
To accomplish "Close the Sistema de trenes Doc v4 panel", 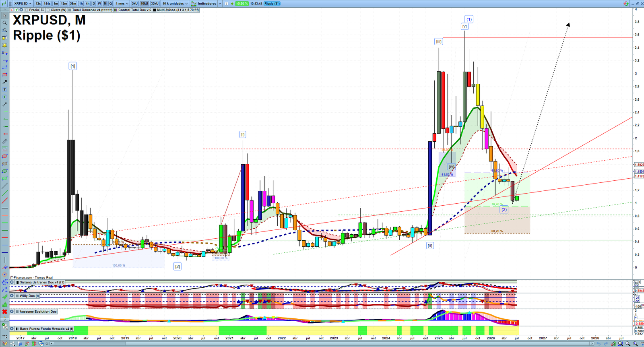I will click(x=12, y=282).
